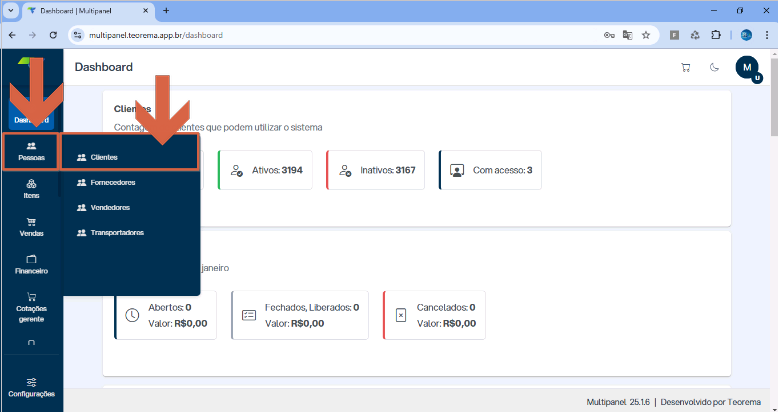Open the user avatar M menu
The height and width of the screenshot is (412, 778).
point(747,68)
